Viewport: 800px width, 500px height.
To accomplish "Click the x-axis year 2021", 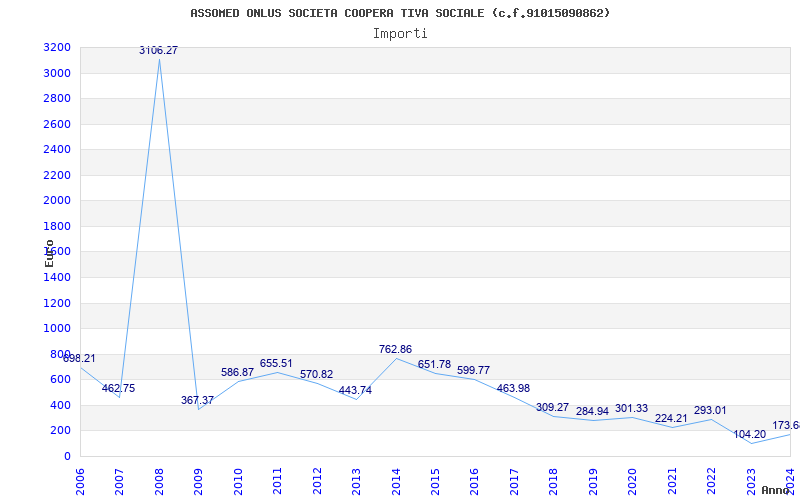I will pyautogui.click(x=672, y=482).
